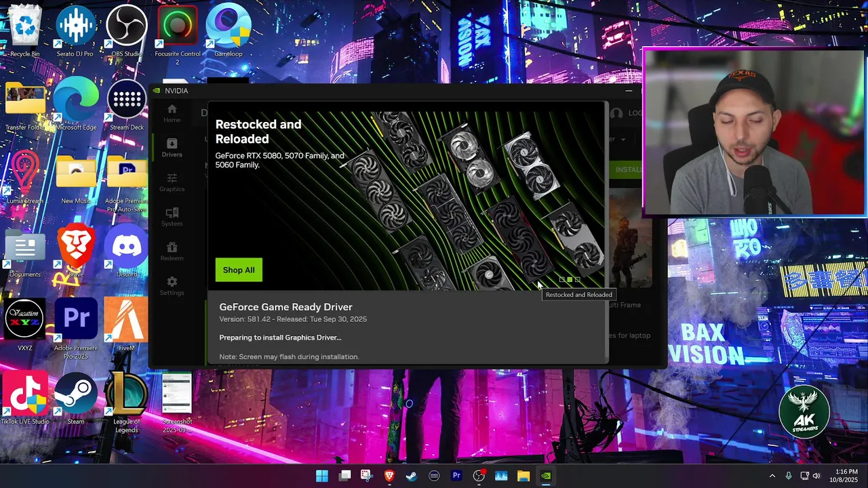Select the Adobe Premiere Pro Auto-Save folder
868x488 pixels.
coord(126,183)
